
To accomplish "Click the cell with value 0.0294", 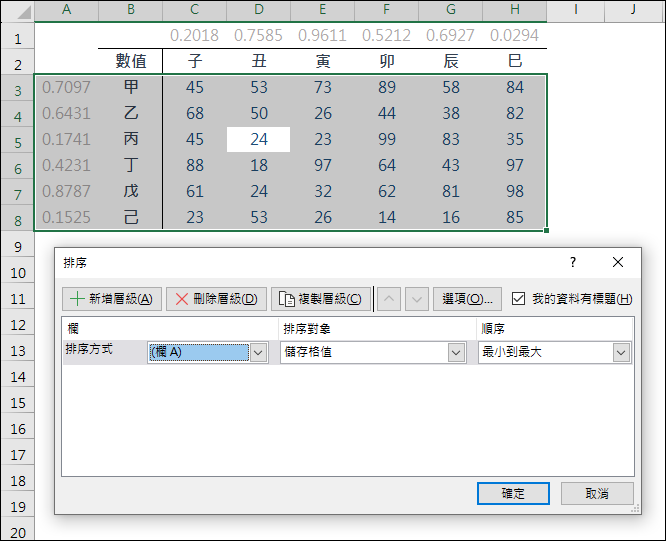I will 515,35.
